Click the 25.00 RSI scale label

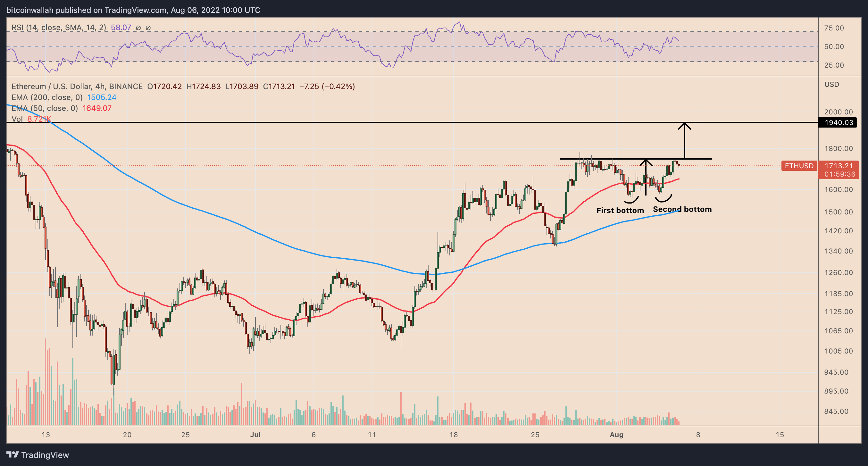(x=834, y=65)
